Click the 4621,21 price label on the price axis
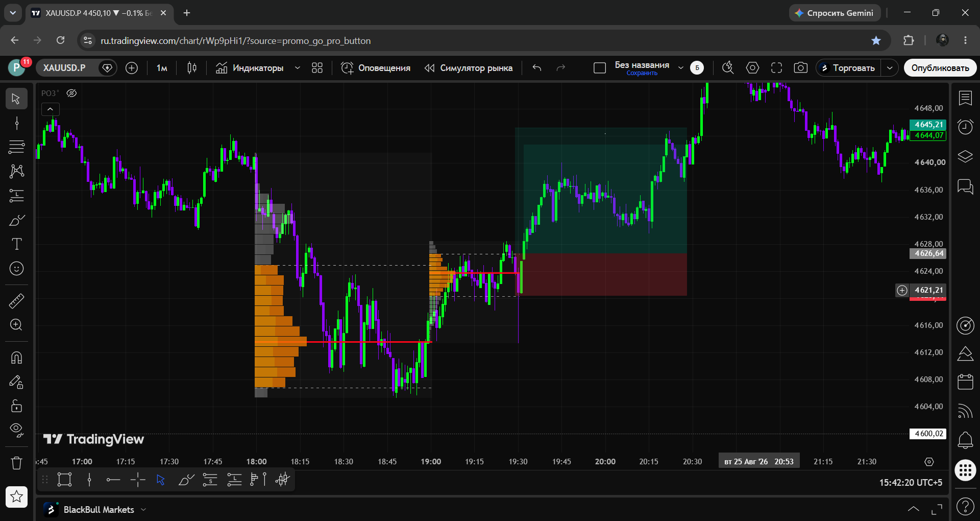Image resolution: width=980 pixels, height=521 pixels. click(928, 290)
